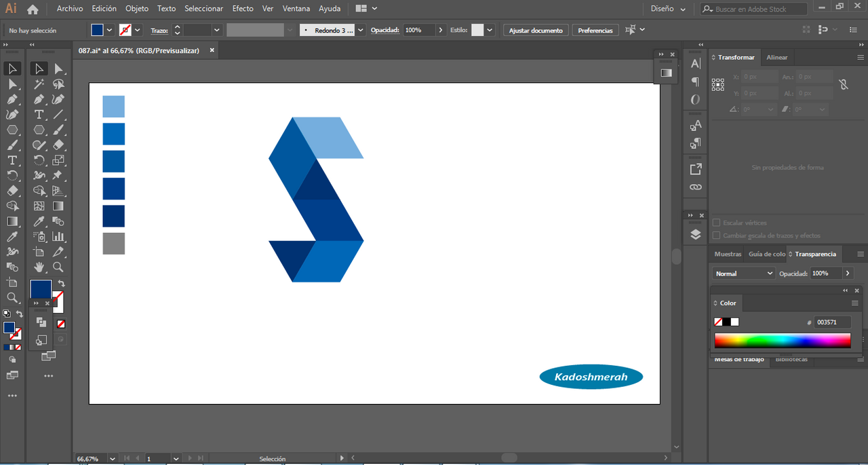Select Direct Selection tool in two-column panel

tap(58, 69)
